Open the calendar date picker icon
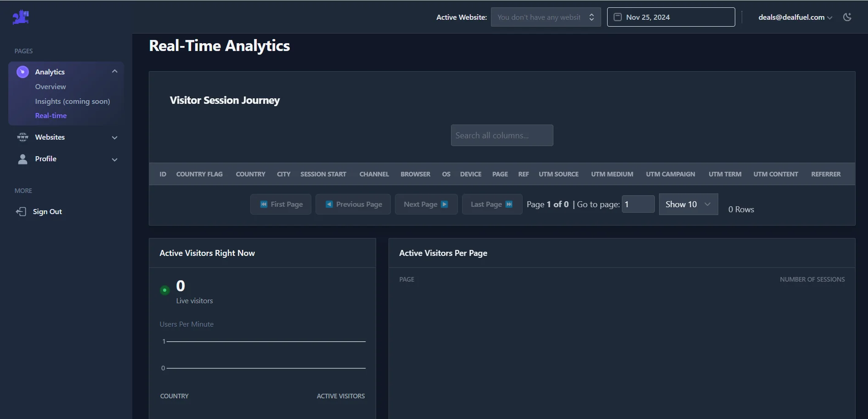This screenshot has width=868, height=419. [x=618, y=17]
